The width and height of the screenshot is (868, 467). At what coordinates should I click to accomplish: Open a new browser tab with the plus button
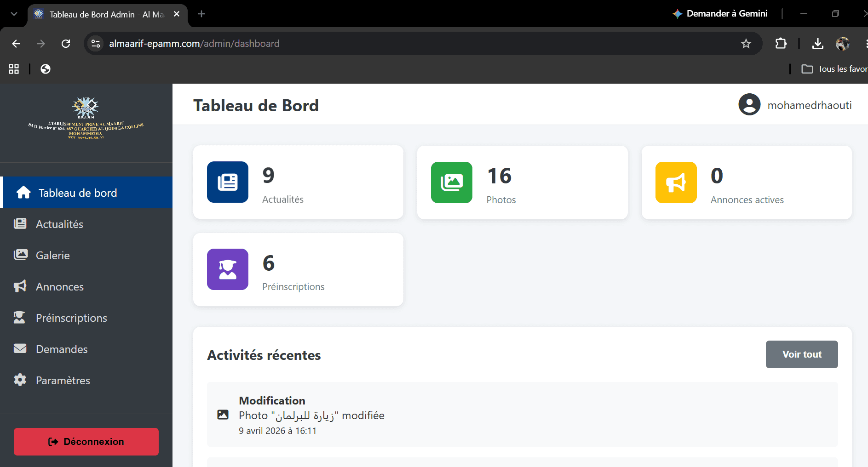click(201, 14)
